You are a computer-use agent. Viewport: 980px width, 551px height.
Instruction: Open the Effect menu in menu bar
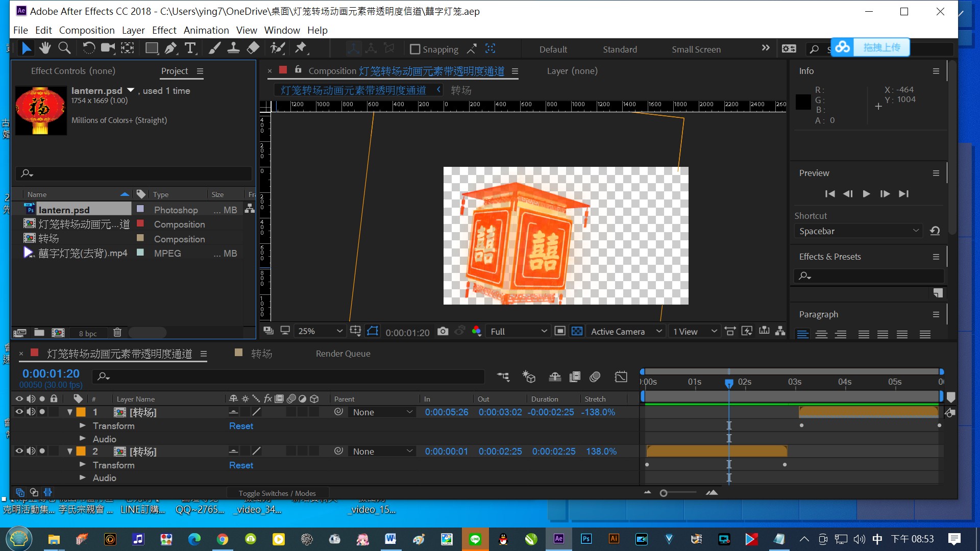tap(163, 30)
